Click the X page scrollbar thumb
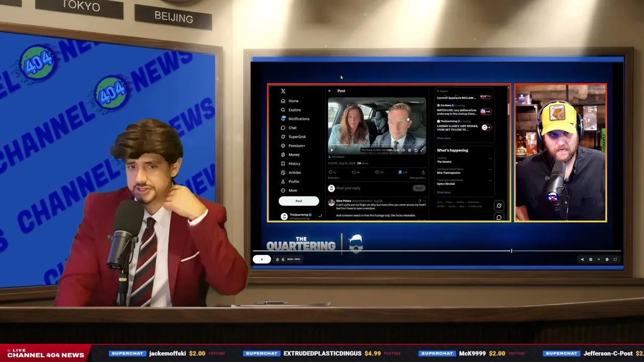Viewport: 644px width, 362px height. (508, 108)
